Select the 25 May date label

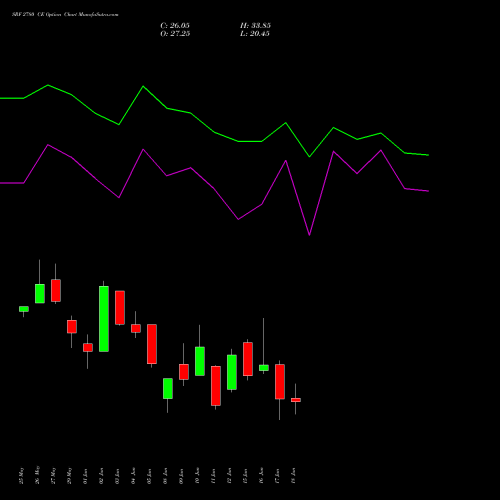22,476
